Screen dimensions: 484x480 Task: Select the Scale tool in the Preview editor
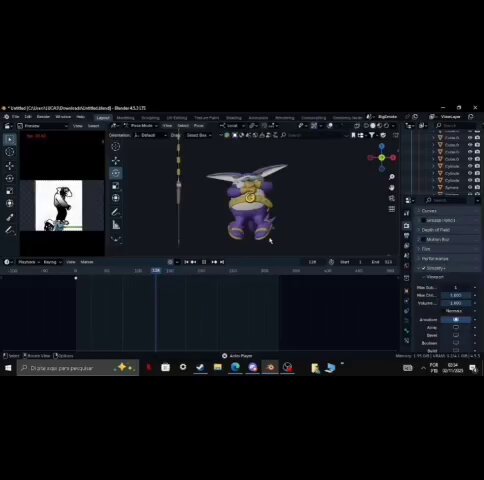(x=10, y=191)
